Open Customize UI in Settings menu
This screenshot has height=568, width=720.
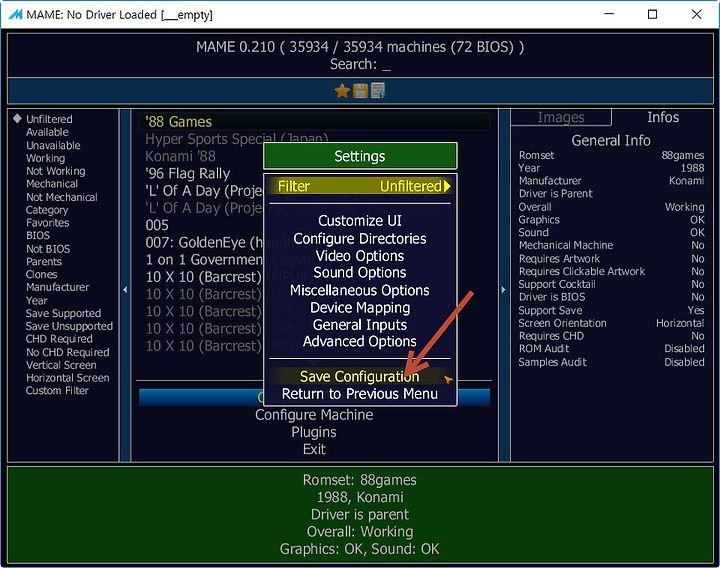[x=360, y=221]
